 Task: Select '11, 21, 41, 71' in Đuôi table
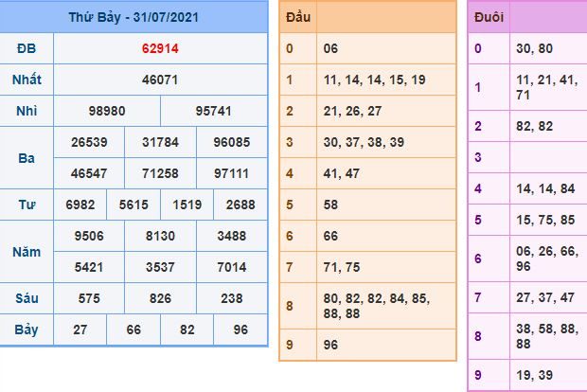[547, 87]
